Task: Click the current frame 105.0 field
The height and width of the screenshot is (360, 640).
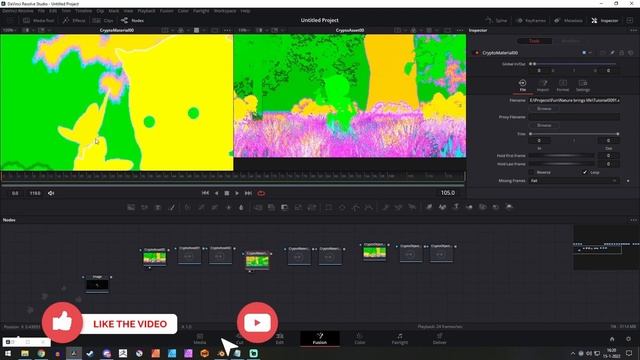Action: point(448,193)
